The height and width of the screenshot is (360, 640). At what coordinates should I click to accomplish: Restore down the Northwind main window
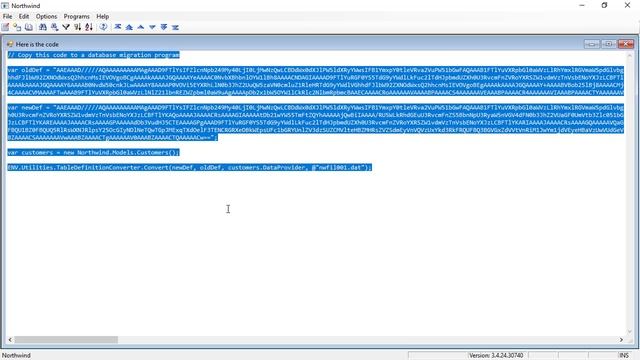(x=604, y=5)
